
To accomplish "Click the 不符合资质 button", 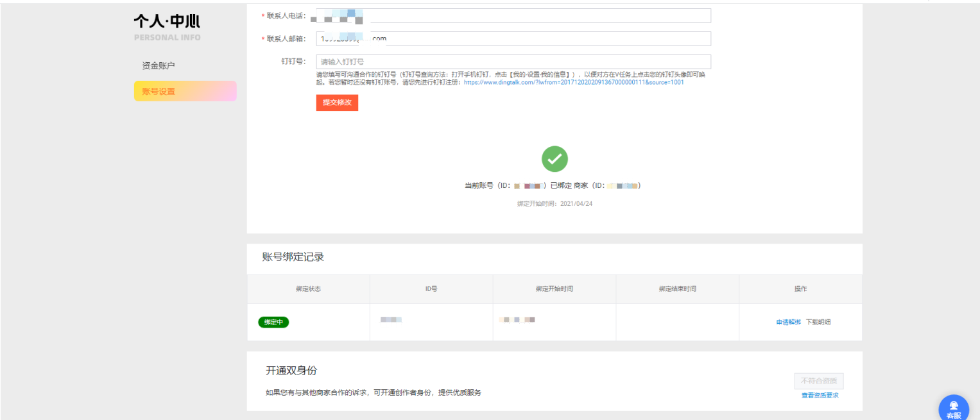I will click(819, 381).
